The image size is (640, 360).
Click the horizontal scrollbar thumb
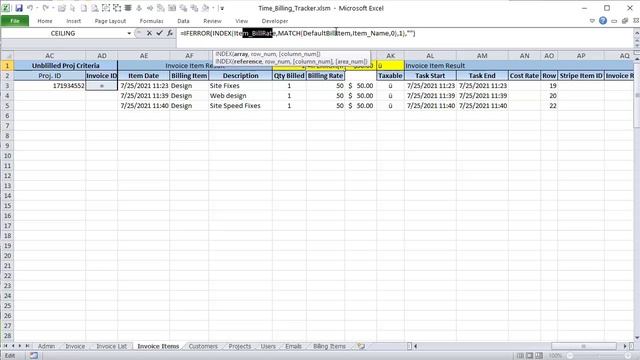click(x=584, y=346)
